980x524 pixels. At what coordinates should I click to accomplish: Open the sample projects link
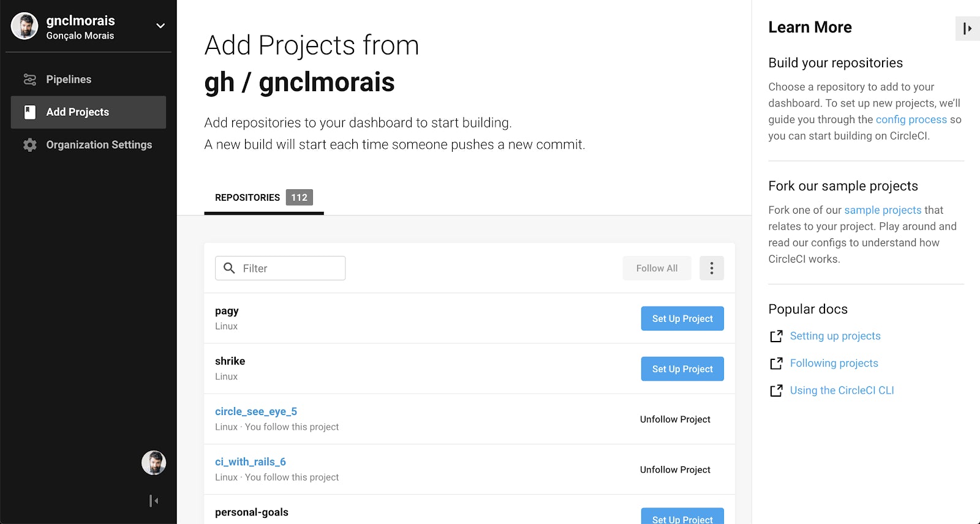882,209
